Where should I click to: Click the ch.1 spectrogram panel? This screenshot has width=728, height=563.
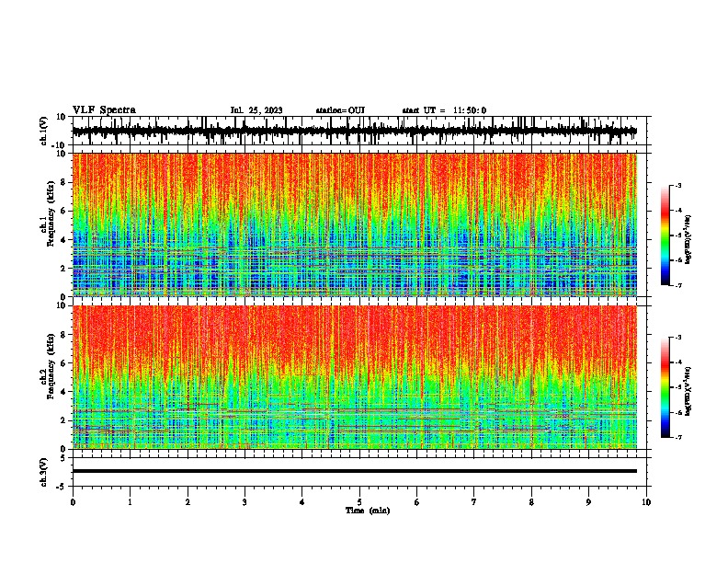click(x=355, y=224)
